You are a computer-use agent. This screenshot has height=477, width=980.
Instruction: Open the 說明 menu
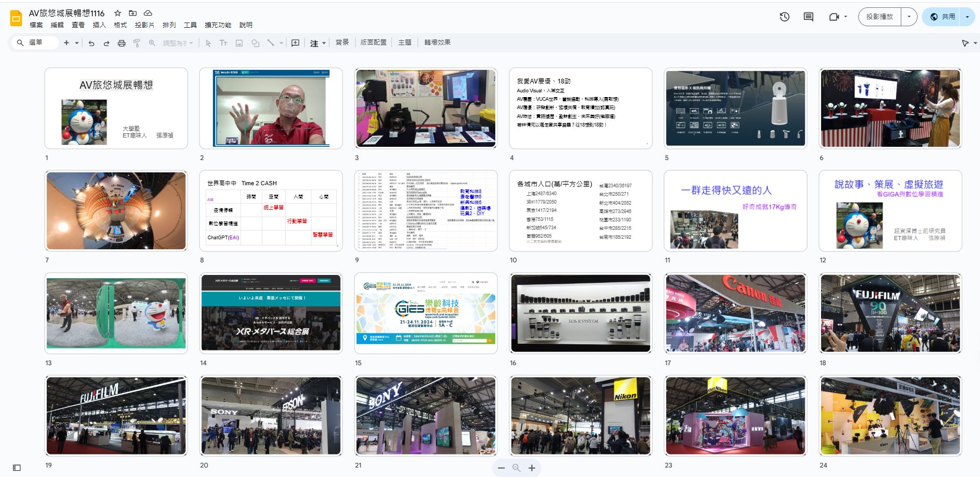tap(246, 25)
